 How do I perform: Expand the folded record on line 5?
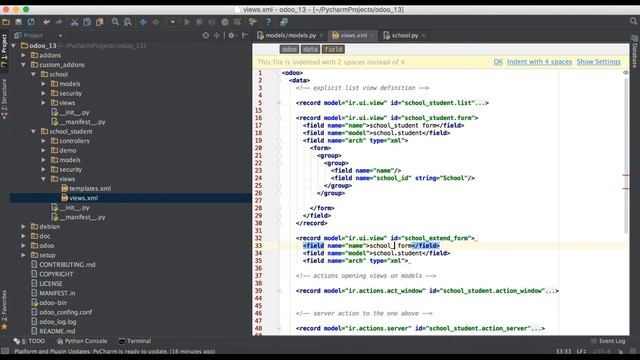click(279, 103)
